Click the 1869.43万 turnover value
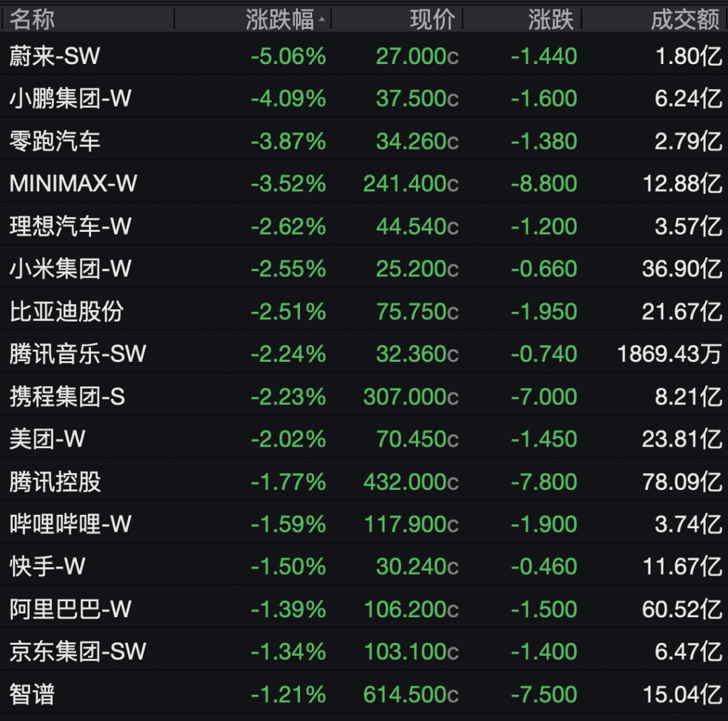Image resolution: width=728 pixels, height=721 pixels. (x=670, y=354)
